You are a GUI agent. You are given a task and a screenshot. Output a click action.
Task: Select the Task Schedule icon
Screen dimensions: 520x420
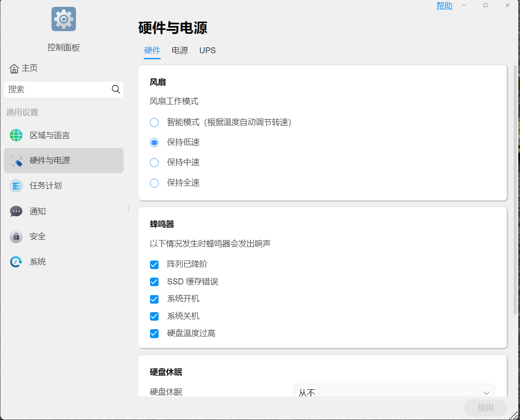16,186
